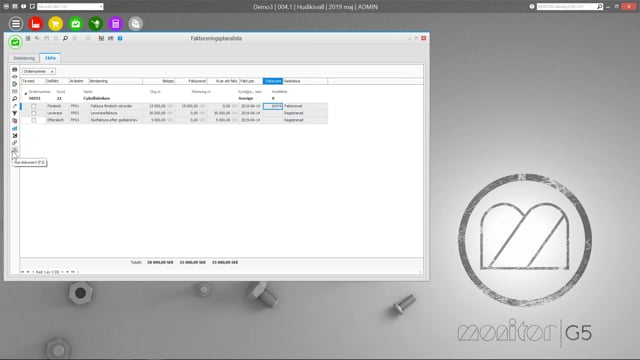
Task: Click the copy icon in left sidebar
Action: (15, 121)
